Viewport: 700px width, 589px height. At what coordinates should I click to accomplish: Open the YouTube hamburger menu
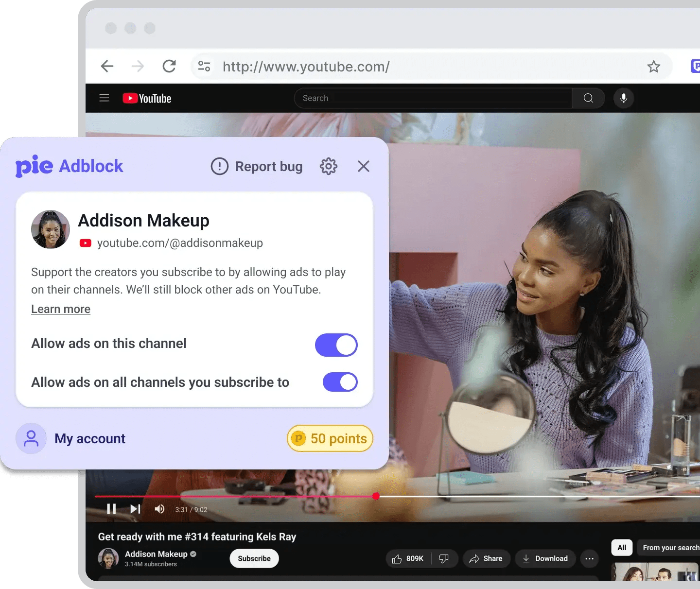click(x=104, y=98)
